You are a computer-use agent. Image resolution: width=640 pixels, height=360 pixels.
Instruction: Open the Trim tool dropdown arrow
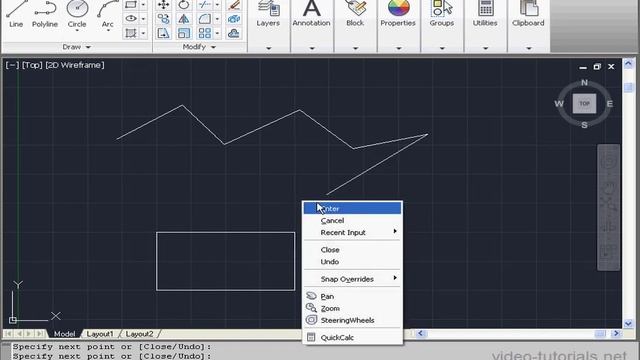coord(217,4)
